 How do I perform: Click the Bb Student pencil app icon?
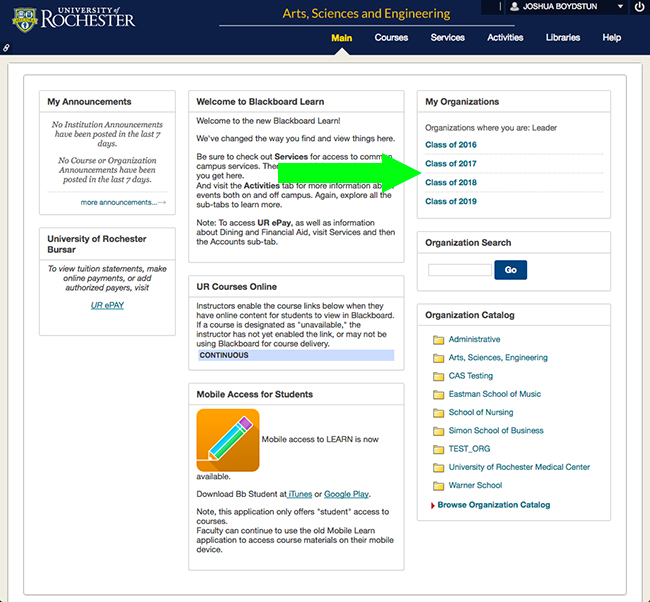(x=228, y=440)
